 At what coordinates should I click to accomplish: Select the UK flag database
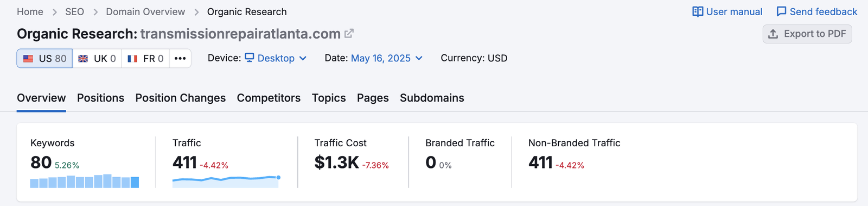coord(97,58)
